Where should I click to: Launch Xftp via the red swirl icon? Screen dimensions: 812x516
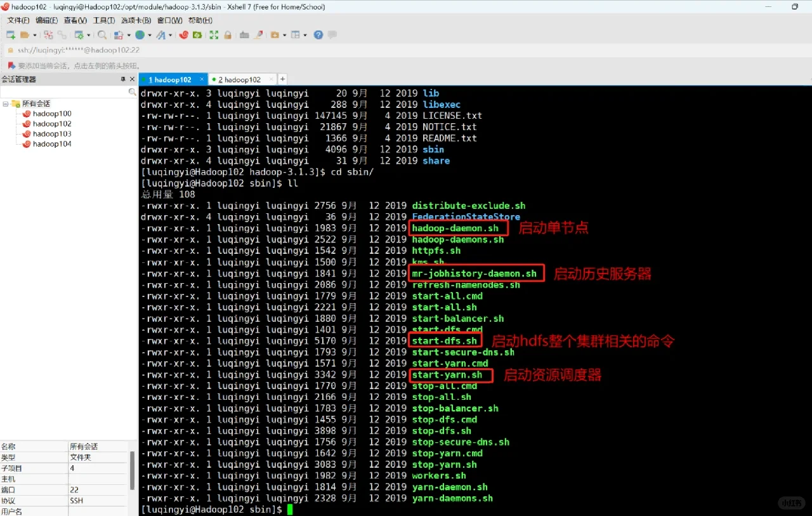point(184,35)
